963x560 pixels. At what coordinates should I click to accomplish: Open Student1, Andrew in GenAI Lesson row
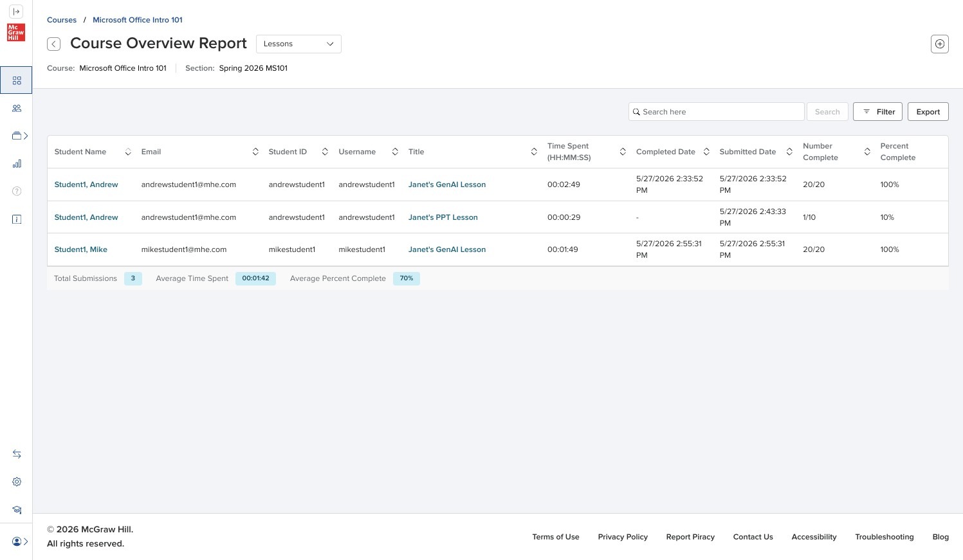point(86,185)
